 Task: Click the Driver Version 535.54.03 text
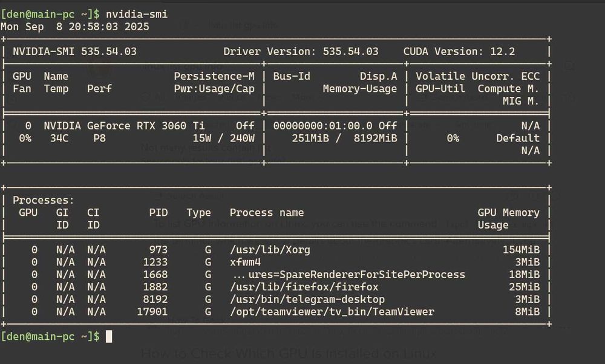coord(301,51)
